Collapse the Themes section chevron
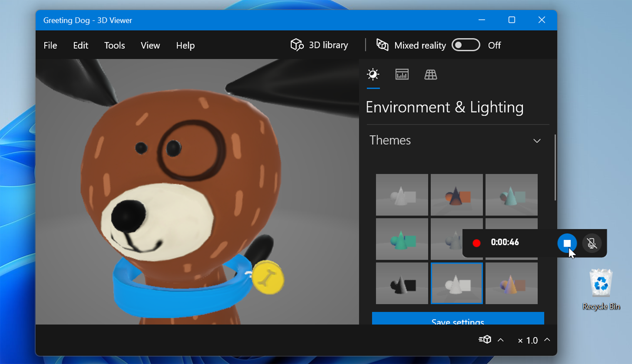 537,141
